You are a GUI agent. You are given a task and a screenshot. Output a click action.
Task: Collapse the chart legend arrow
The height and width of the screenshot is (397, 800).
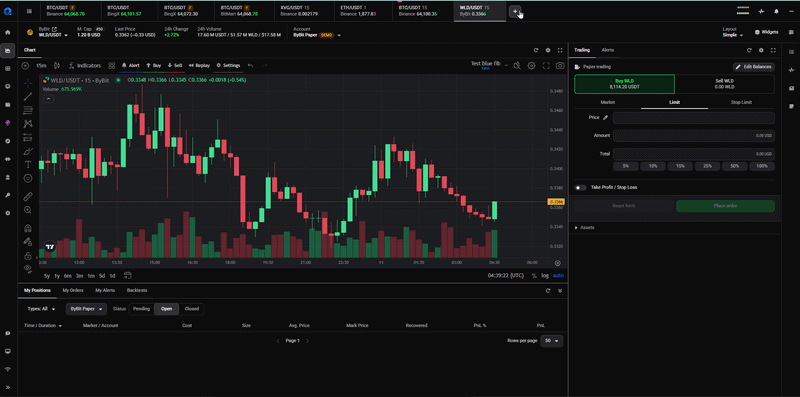48,98
